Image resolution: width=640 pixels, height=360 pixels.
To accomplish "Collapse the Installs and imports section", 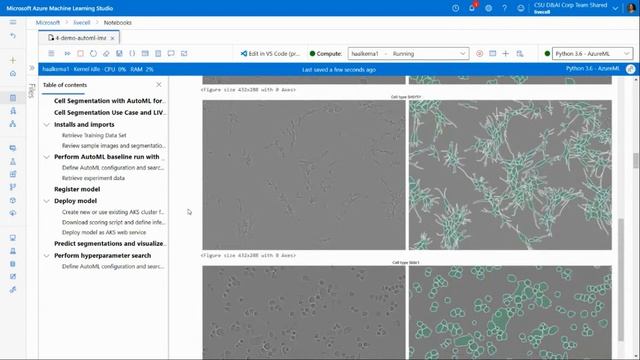I will 47,124.
